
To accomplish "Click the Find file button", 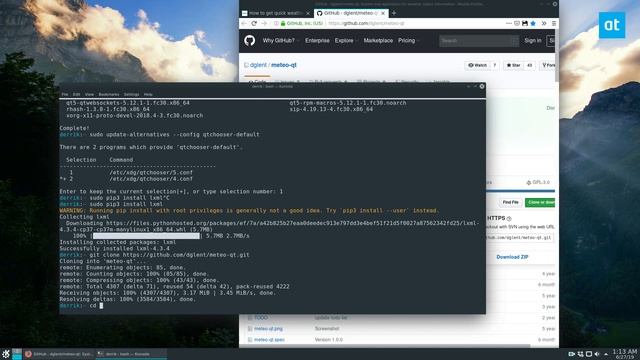I will (510, 202).
